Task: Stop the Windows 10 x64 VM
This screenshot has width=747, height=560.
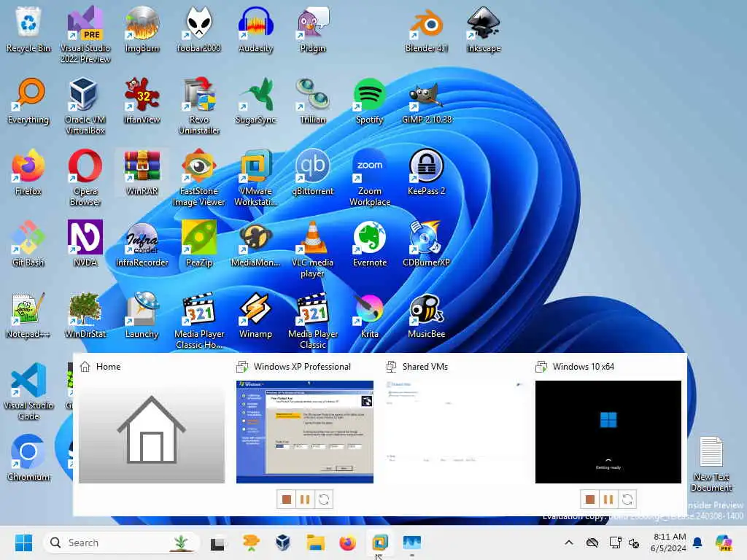Action: tap(589, 499)
